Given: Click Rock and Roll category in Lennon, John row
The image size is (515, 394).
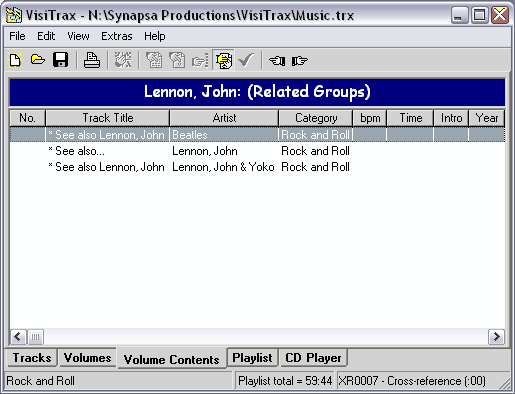Looking at the screenshot, I should [315, 151].
